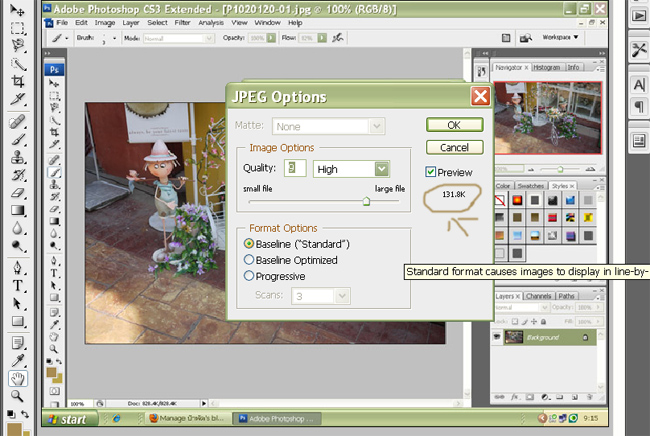Open the Mode dropdown in the options bar

(x=209, y=38)
